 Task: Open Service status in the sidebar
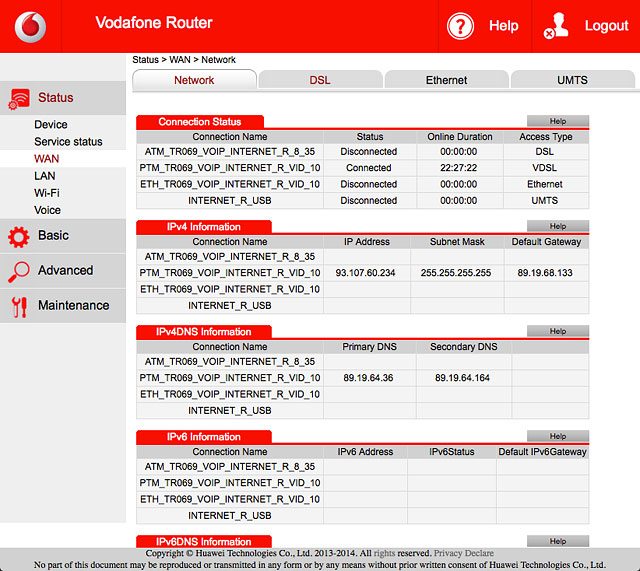[68, 142]
